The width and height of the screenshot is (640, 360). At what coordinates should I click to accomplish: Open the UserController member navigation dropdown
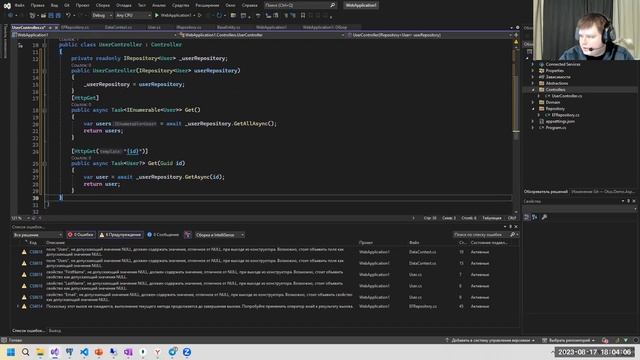tap(429, 35)
